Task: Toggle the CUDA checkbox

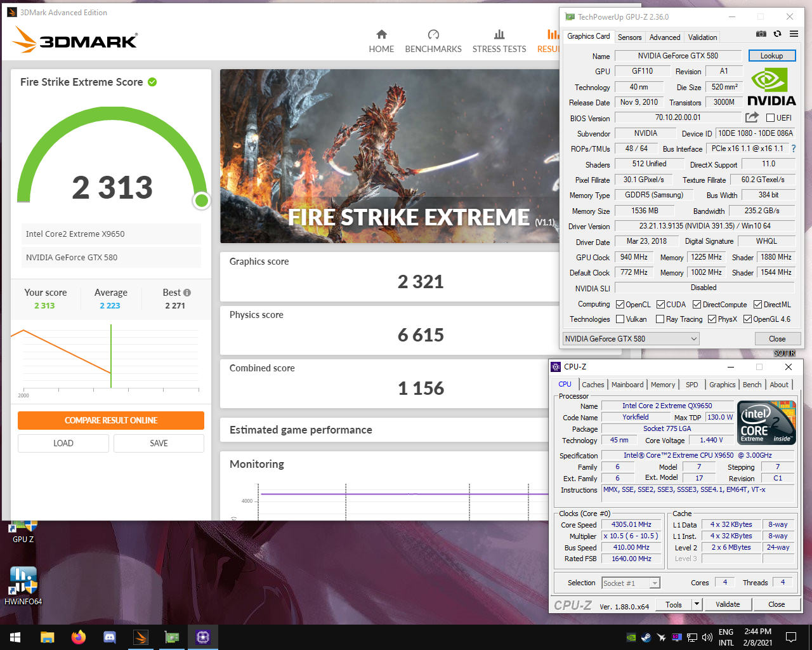Action: [660, 305]
